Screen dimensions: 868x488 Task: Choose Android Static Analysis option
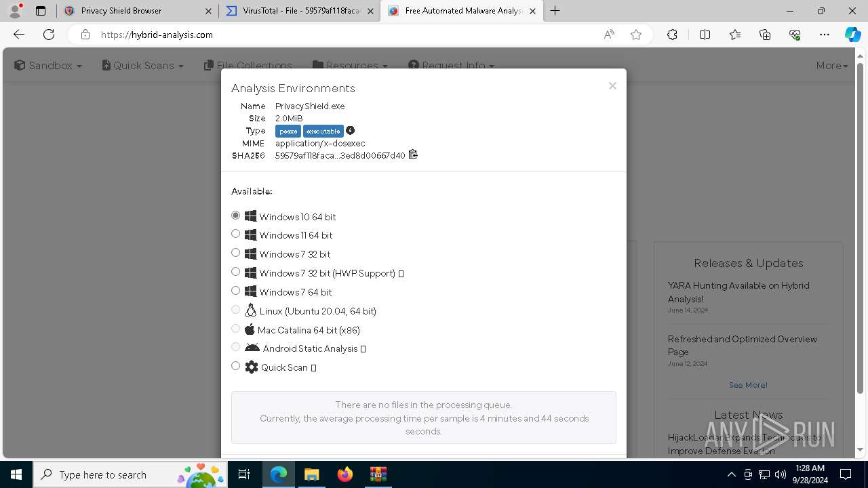235,347
